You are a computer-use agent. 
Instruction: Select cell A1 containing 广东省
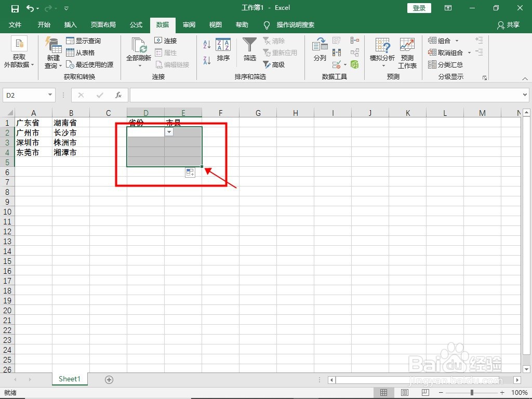click(34, 123)
